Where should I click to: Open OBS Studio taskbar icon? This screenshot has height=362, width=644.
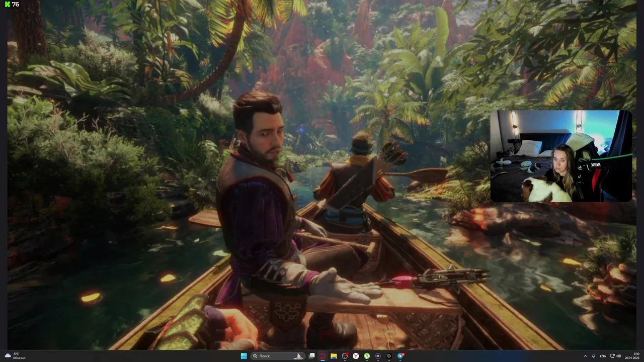(345, 356)
